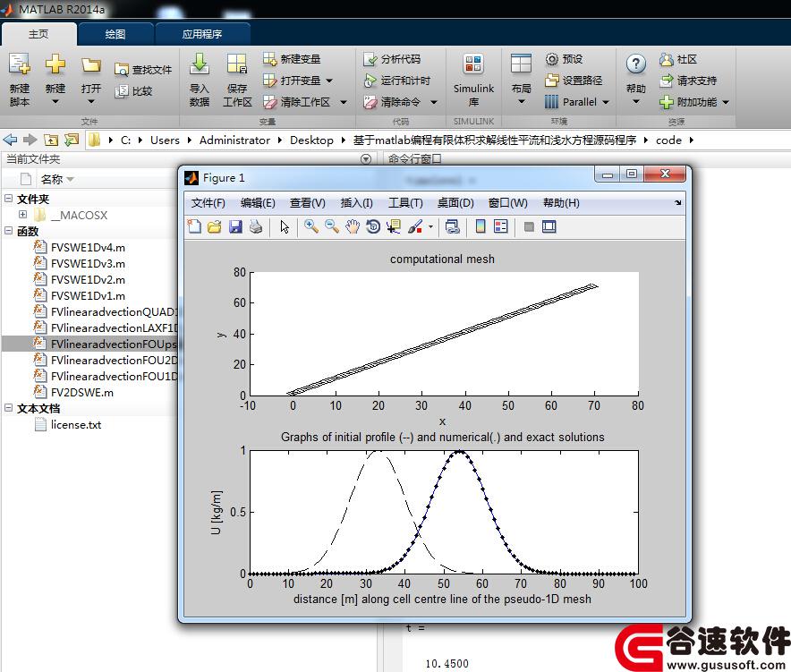Image resolution: width=791 pixels, height=672 pixels.
Task: Click Analyze Code (分析代码) button
Action: [x=392, y=59]
